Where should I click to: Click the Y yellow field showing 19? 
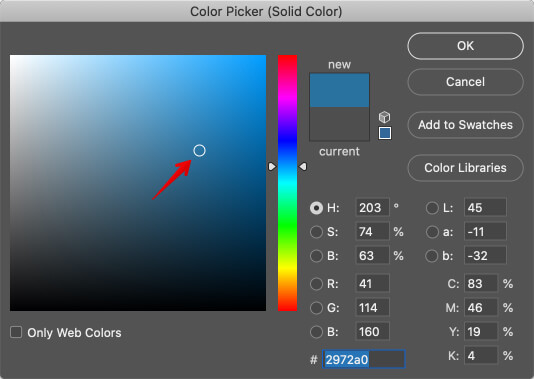click(x=481, y=331)
